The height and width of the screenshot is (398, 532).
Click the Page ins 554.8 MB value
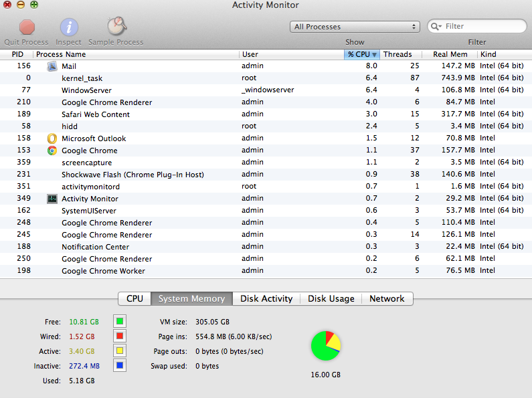pyautogui.click(x=234, y=336)
